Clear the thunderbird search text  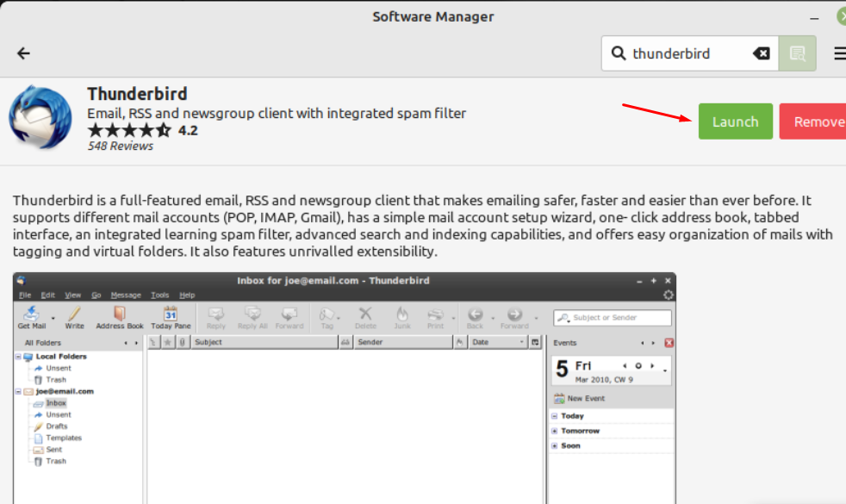(762, 53)
